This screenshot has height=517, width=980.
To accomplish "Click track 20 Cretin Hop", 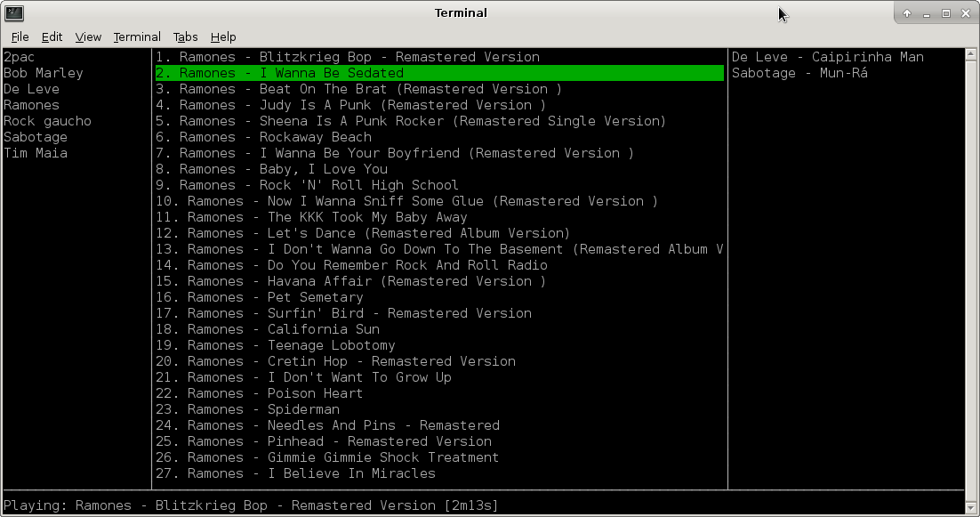I will [x=335, y=361].
